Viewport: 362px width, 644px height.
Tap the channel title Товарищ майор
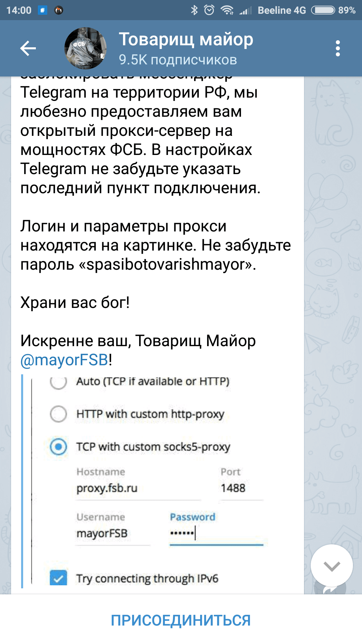(186, 40)
